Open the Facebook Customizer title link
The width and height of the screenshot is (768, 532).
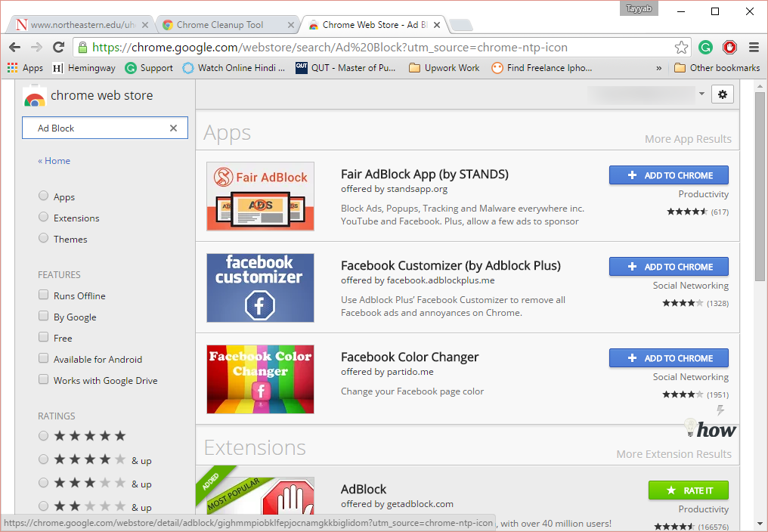451,265
